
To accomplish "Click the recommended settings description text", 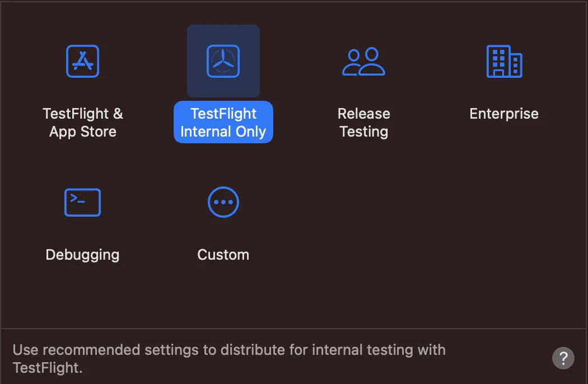I will click(229, 350).
